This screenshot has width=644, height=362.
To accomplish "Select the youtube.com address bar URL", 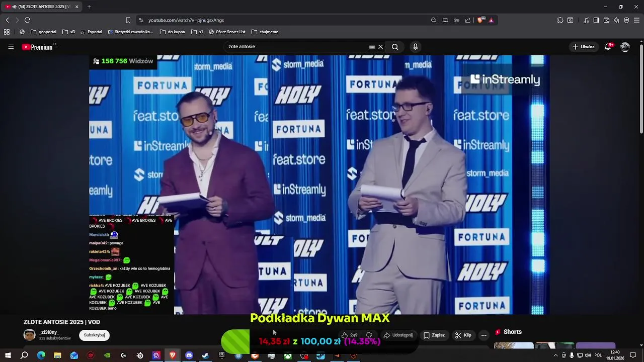I will coord(186,20).
